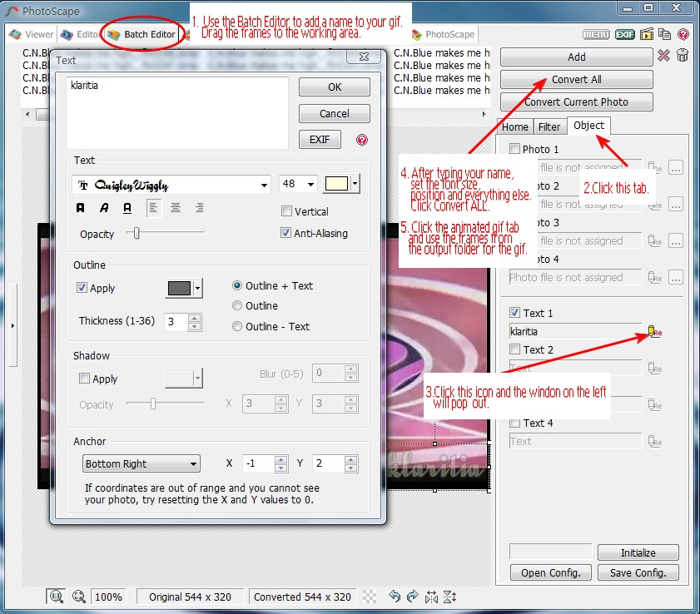Click the trash bin icon beside Add
This screenshot has height=614, width=700.
tap(683, 56)
